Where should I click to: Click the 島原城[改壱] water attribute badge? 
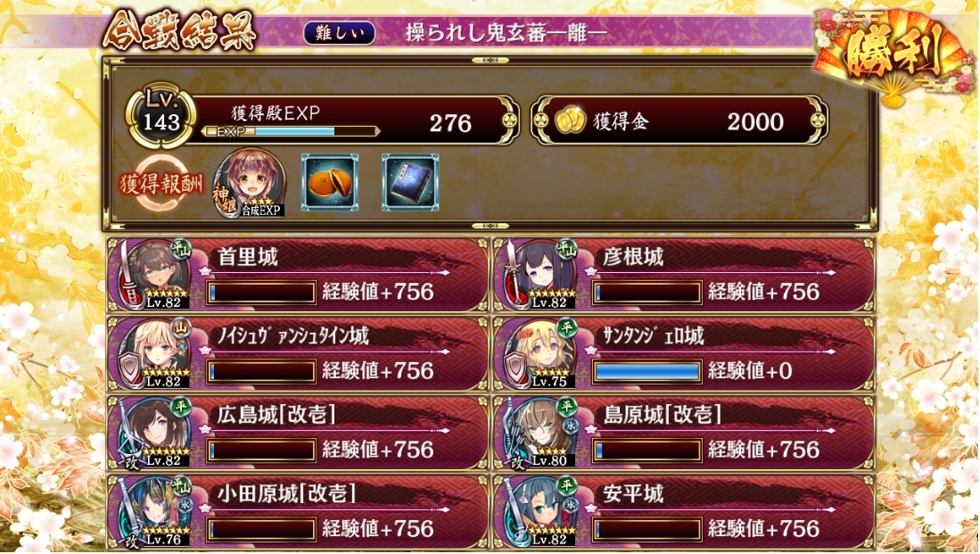point(572,426)
